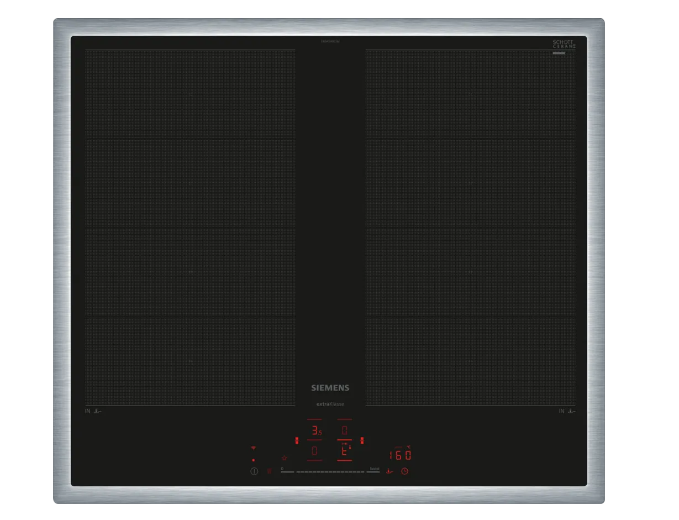Click the SIEMENS logo
The width and height of the screenshot is (679, 520).
[330, 387]
